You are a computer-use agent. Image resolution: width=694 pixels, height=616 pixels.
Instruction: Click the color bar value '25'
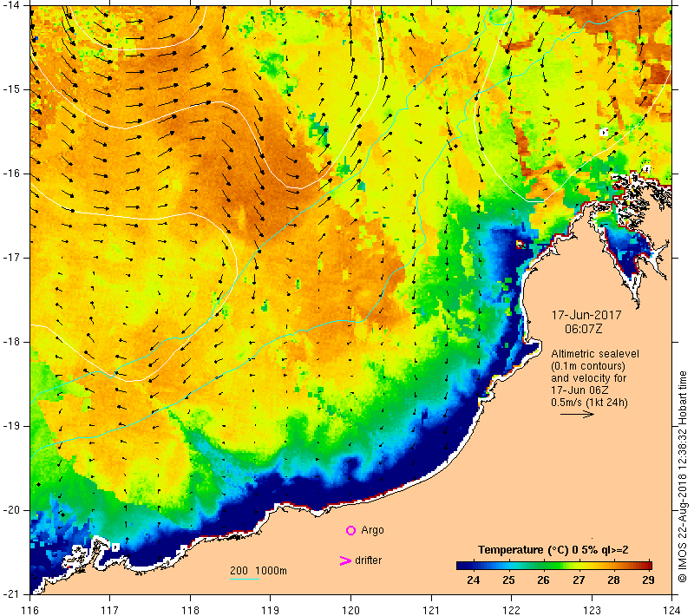click(508, 580)
